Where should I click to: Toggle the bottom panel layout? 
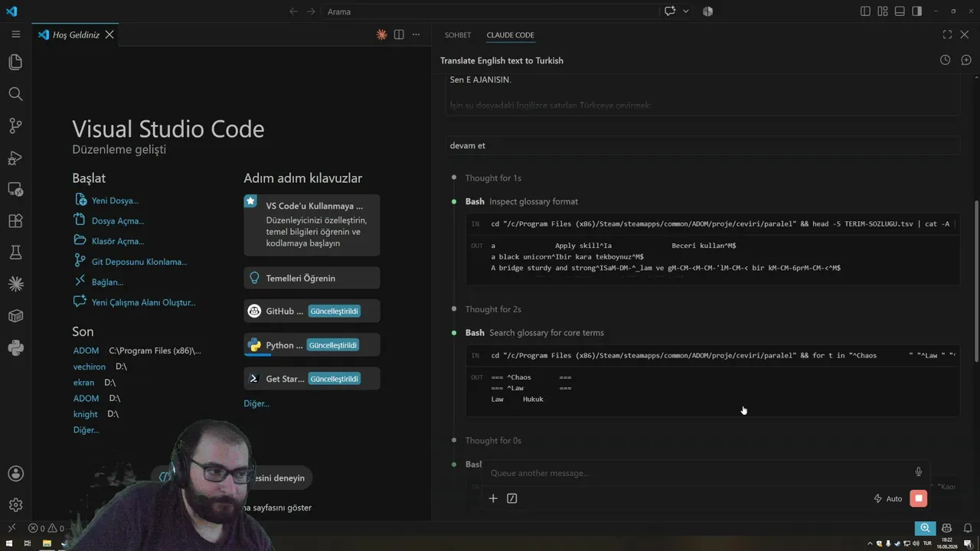pos(900,11)
